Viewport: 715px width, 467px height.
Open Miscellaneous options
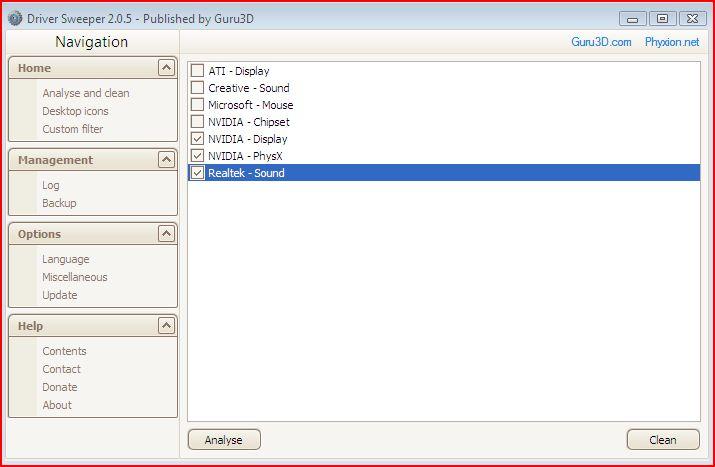75,277
